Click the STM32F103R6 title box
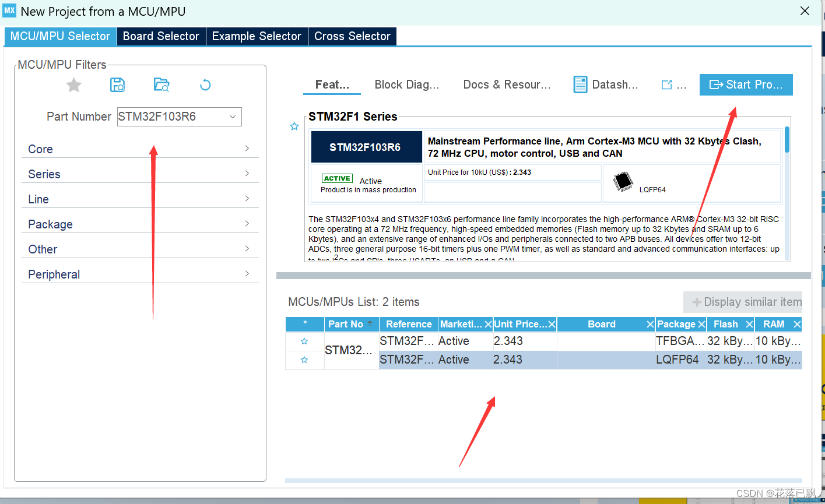The height and width of the screenshot is (504, 825). point(366,147)
